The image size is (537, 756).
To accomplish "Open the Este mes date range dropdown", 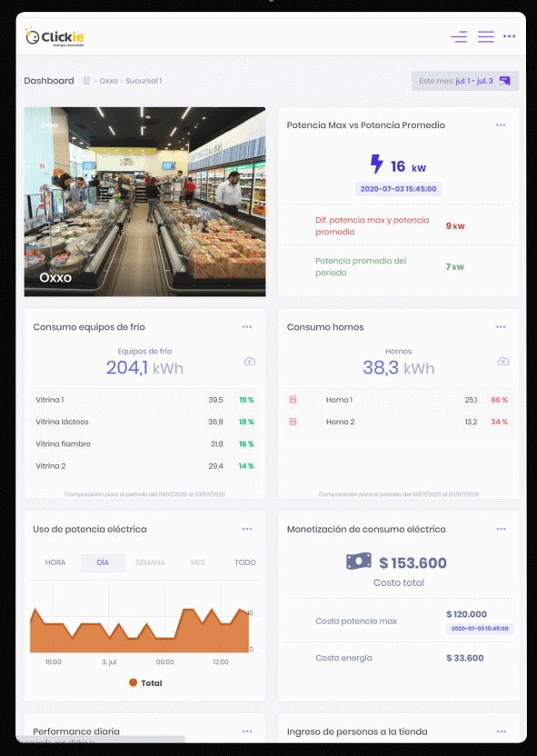I will (465, 81).
